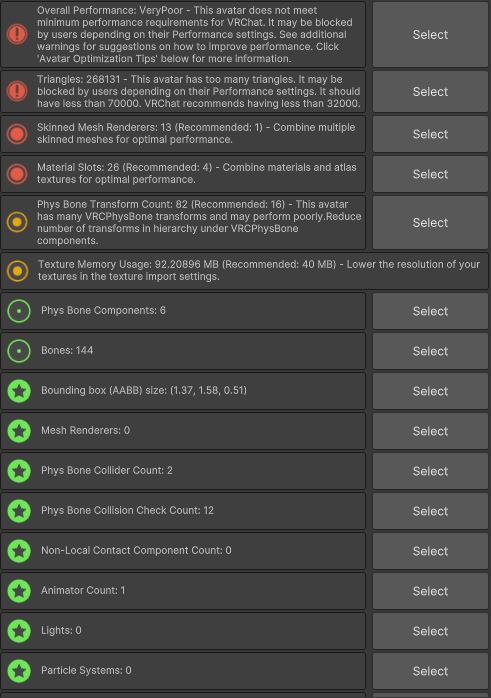The image size is (491, 698).
Task: Click the green circle icon beside Bones: 144
Action: click(x=19, y=351)
